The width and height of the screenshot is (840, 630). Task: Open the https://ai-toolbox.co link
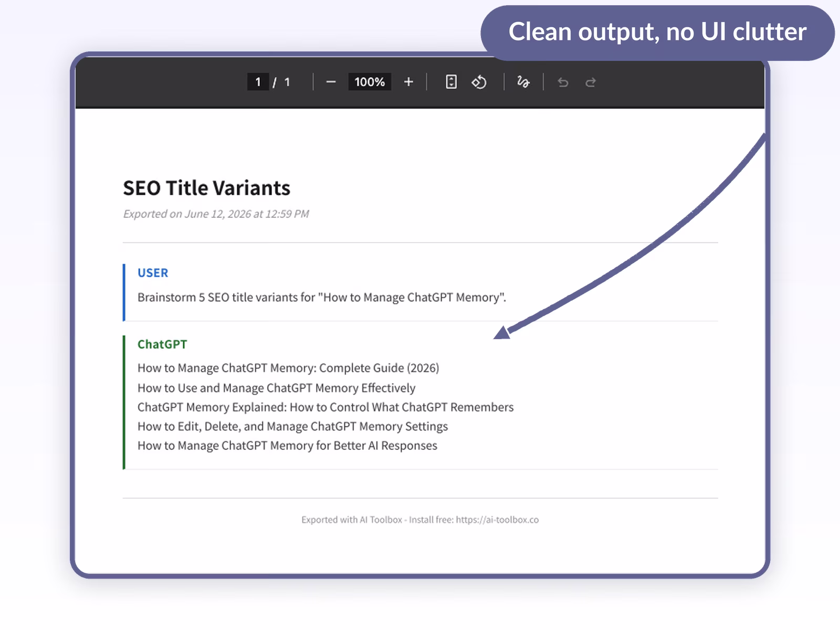497,520
